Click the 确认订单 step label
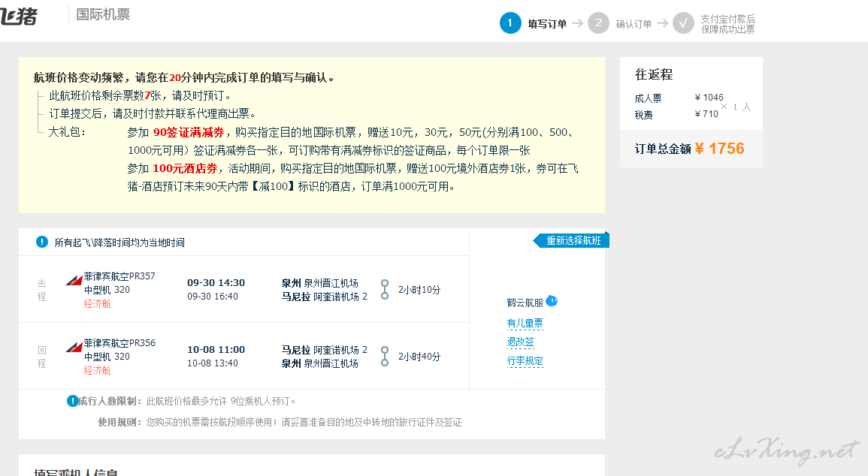The image size is (868, 476). [634, 24]
